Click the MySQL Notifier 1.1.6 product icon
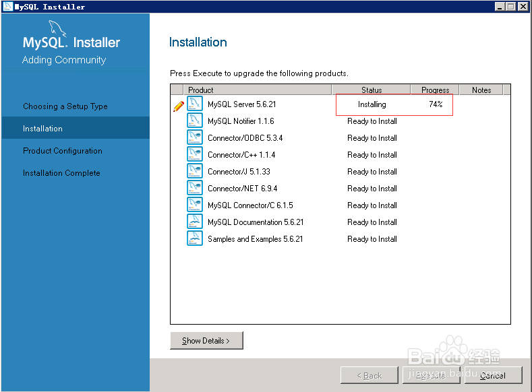 [x=195, y=121]
